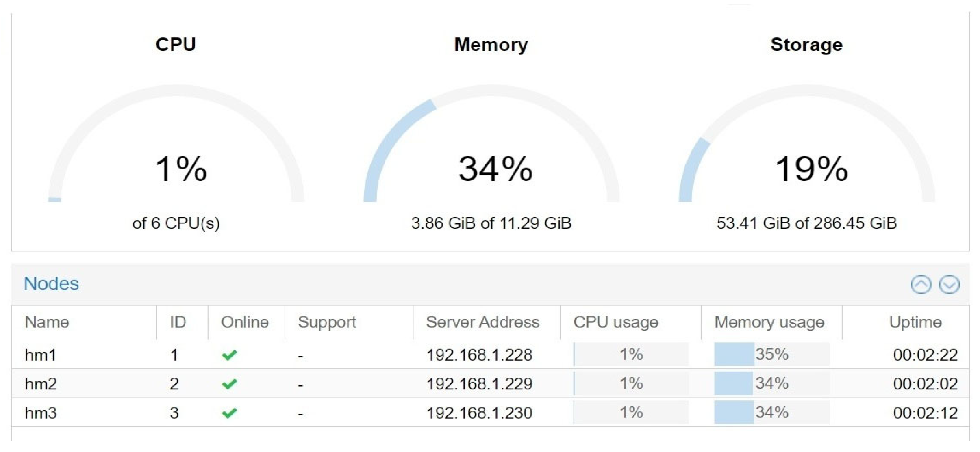The image size is (980, 452).
Task: Click the green online checkmark for hm2
Action: click(x=229, y=384)
